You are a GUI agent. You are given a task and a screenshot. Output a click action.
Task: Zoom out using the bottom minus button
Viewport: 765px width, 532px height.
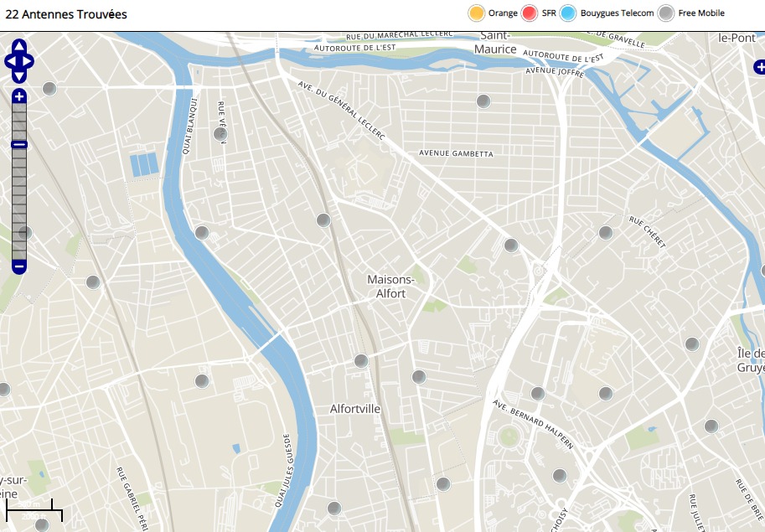click(19, 267)
